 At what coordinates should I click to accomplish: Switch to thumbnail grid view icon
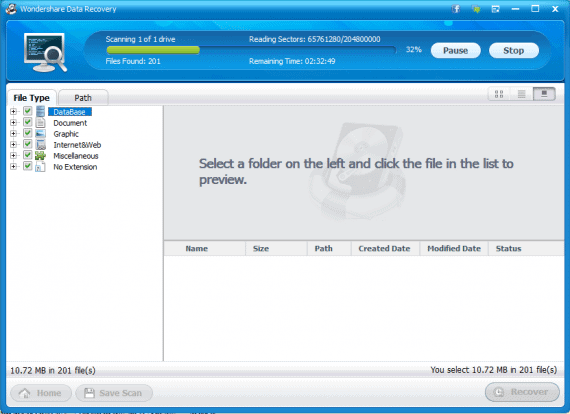[x=499, y=94]
